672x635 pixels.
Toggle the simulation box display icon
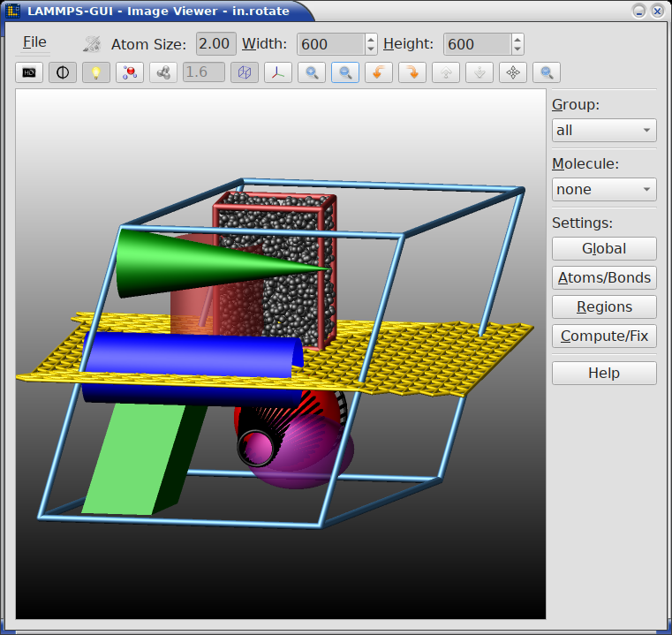pyautogui.click(x=245, y=72)
